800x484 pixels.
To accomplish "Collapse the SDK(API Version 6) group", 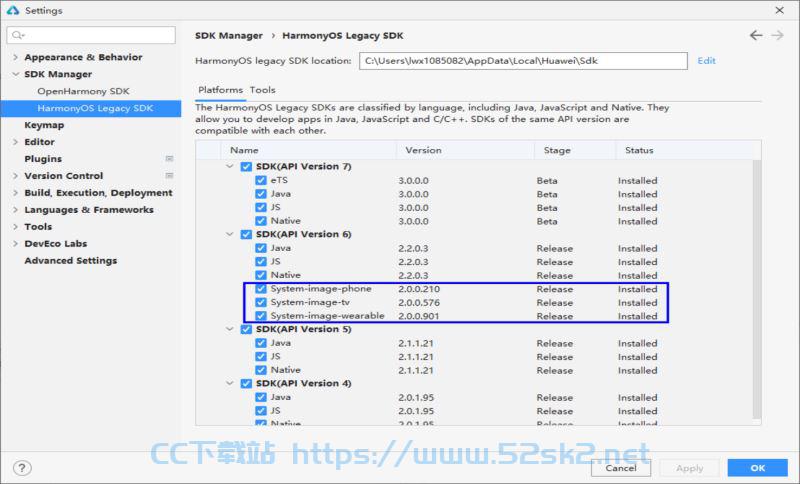I will click(230, 235).
